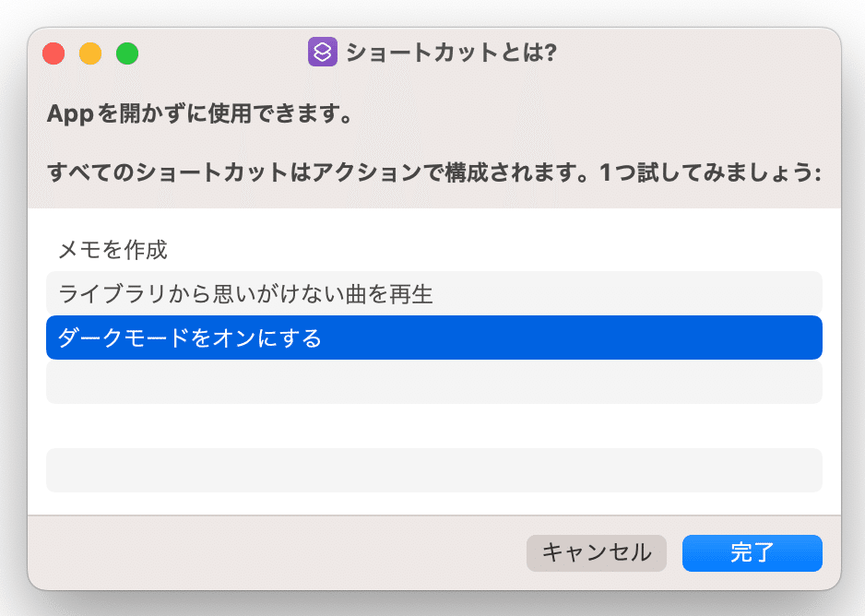Click the キャンセル button
The height and width of the screenshot is (616, 865).
point(597,552)
